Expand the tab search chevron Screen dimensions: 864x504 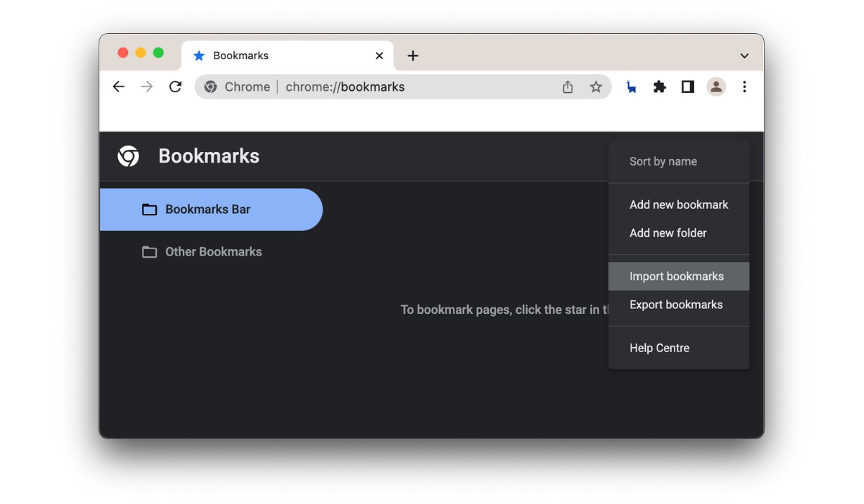[x=744, y=55]
